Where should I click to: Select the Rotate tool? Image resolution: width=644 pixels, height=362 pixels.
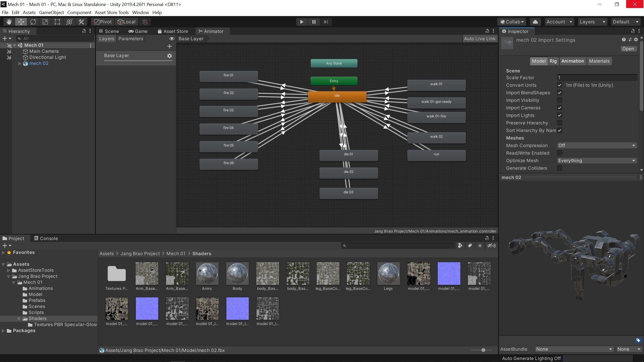[33, 22]
